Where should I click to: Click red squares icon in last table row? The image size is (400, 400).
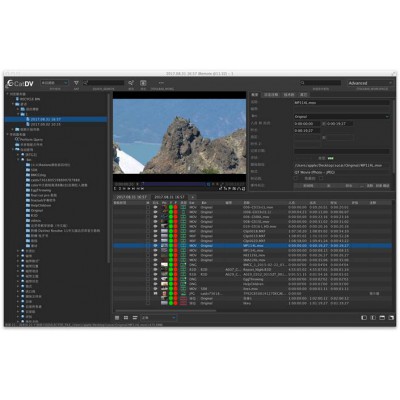click(183, 303)
